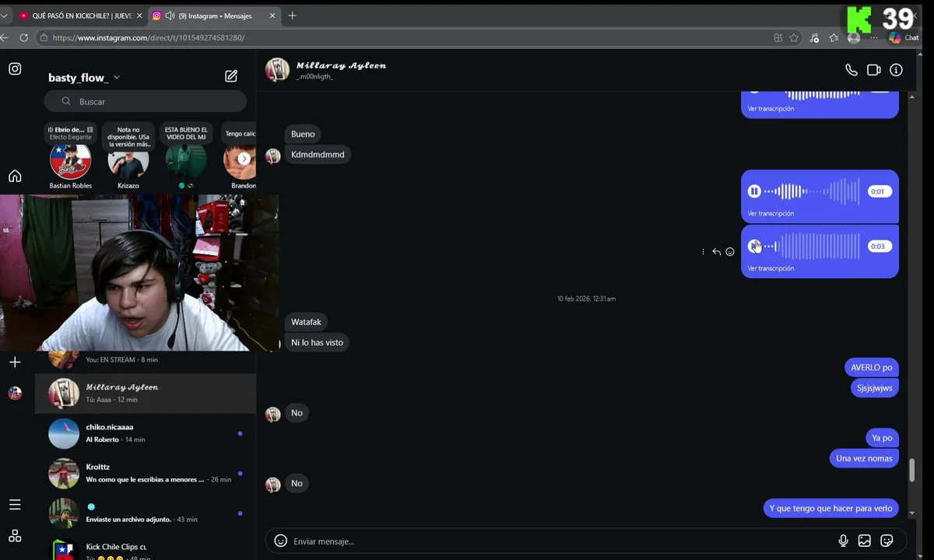Reply to the 0:03 voice message
The height and width of the screenshot is (560, 934).
[x=716, y=252]
